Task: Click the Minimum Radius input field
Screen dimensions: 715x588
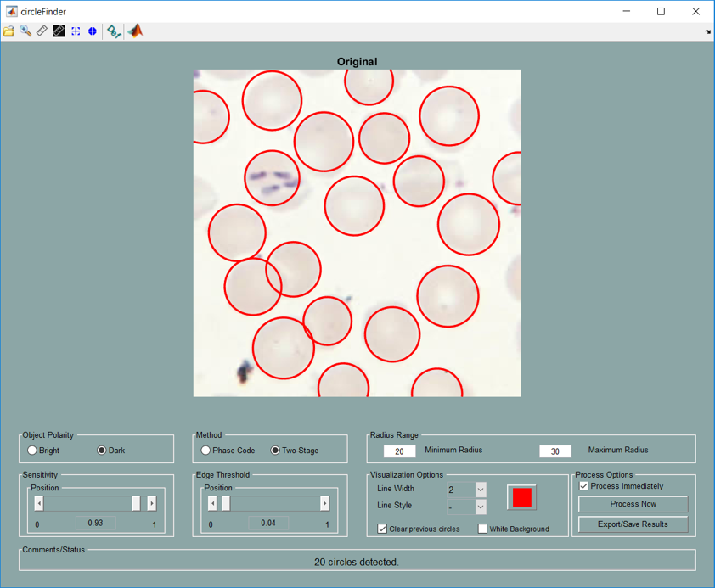Action: click(x=399, y=451)
